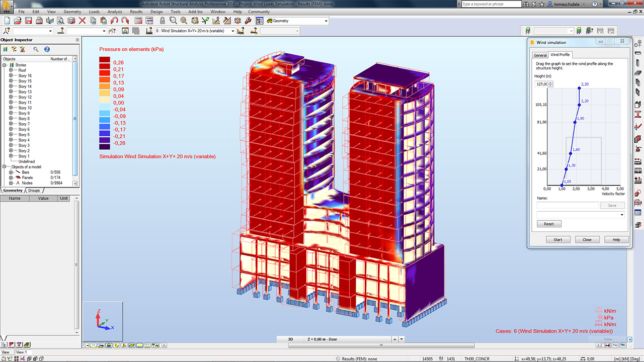
Task: Expand the Story 16 tree node
Action: (11, 76)
